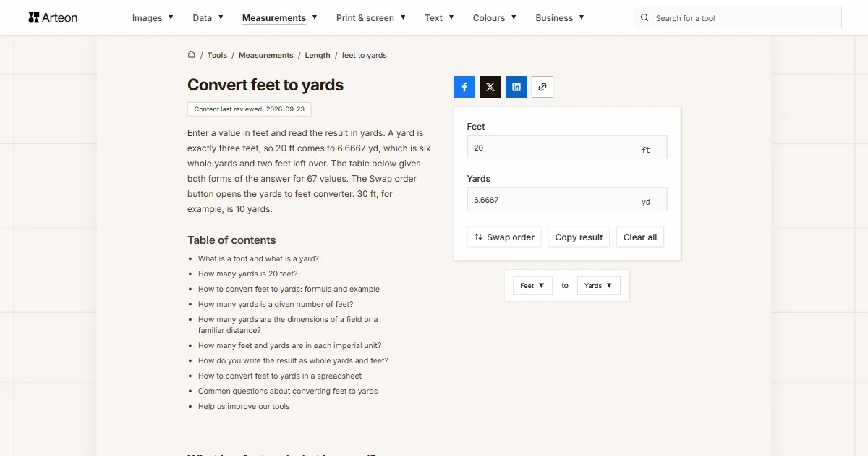Share the page on LinkedIn

tap(516, 87)
